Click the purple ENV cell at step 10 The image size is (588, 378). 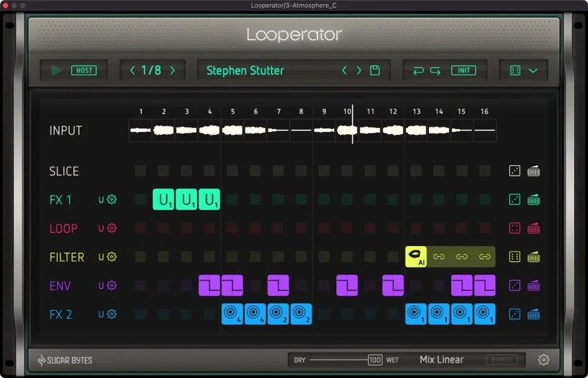click(347, 285)
